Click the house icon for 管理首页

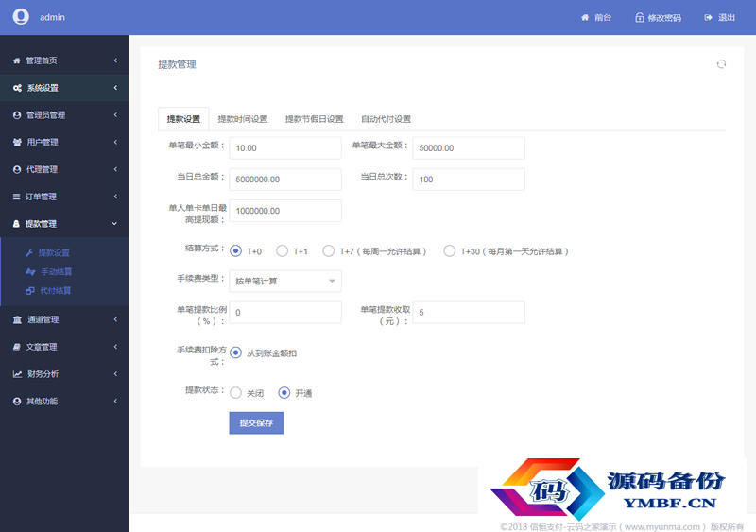click(17, 60)
